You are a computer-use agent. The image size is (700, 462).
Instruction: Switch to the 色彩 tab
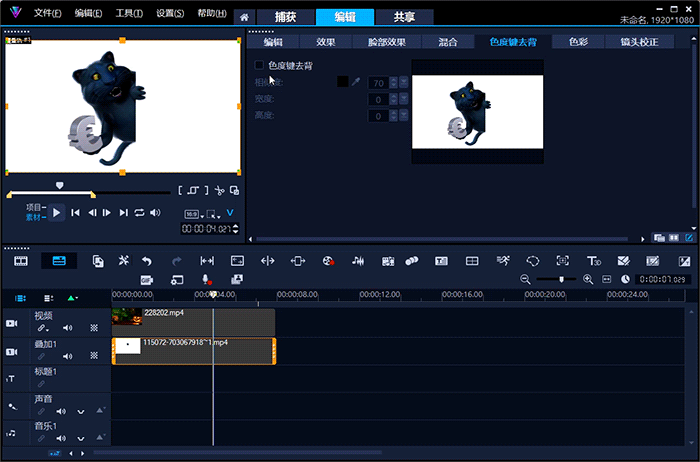point(578,42)
